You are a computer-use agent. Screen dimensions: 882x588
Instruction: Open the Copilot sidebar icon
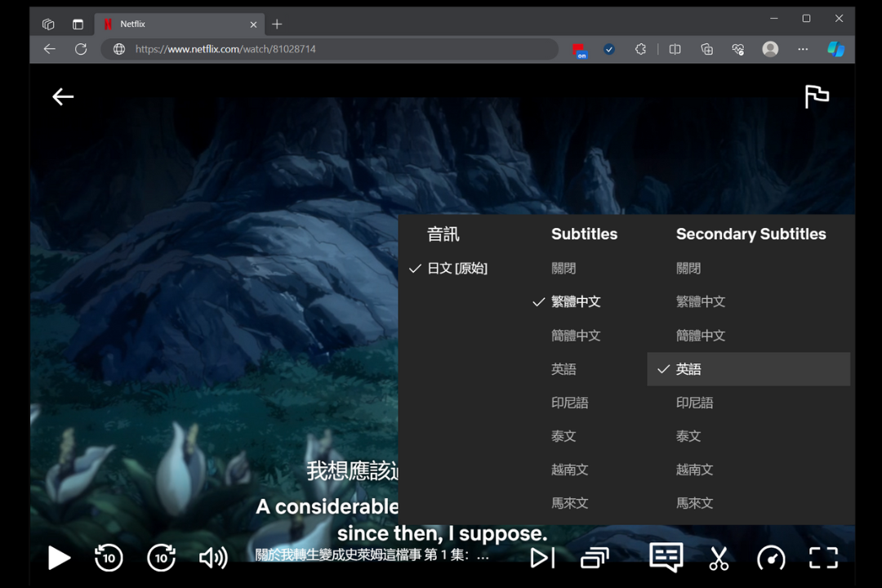(x=836, y=49)
